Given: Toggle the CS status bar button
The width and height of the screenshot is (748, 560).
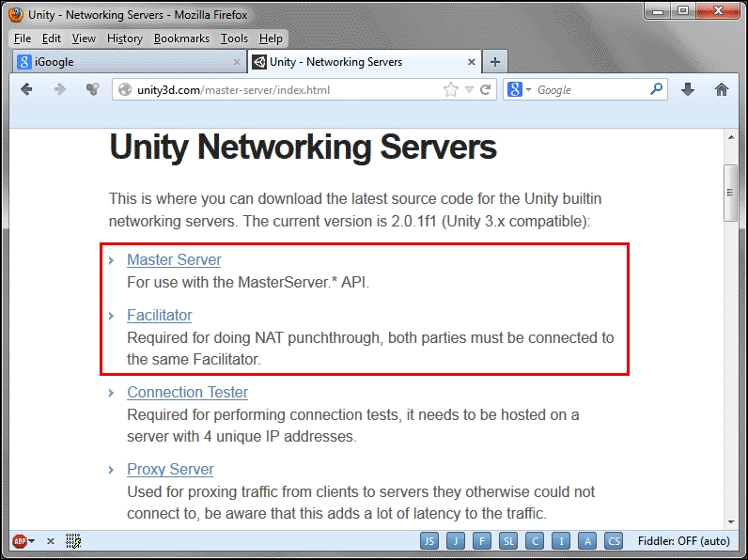Looking at the screenshot, I should [x=614, y=541].
